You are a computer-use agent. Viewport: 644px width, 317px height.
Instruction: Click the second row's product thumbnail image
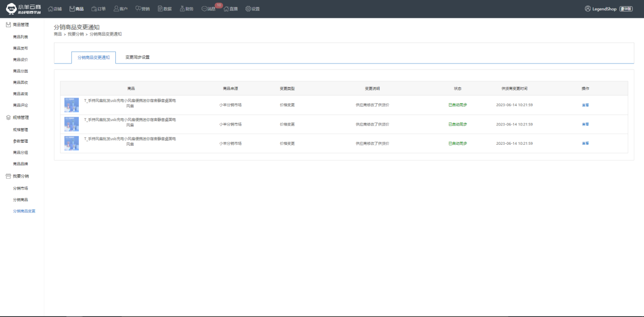71,124
